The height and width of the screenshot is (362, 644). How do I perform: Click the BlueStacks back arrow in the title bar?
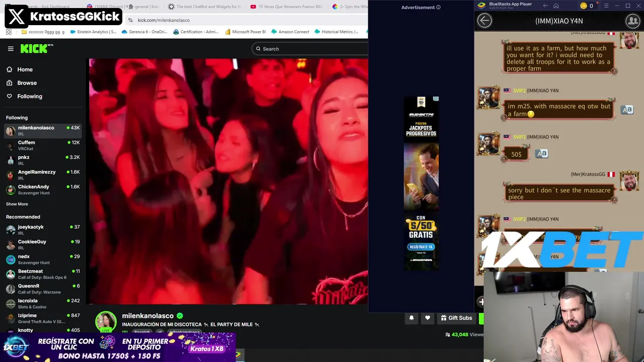coord(545,6)
